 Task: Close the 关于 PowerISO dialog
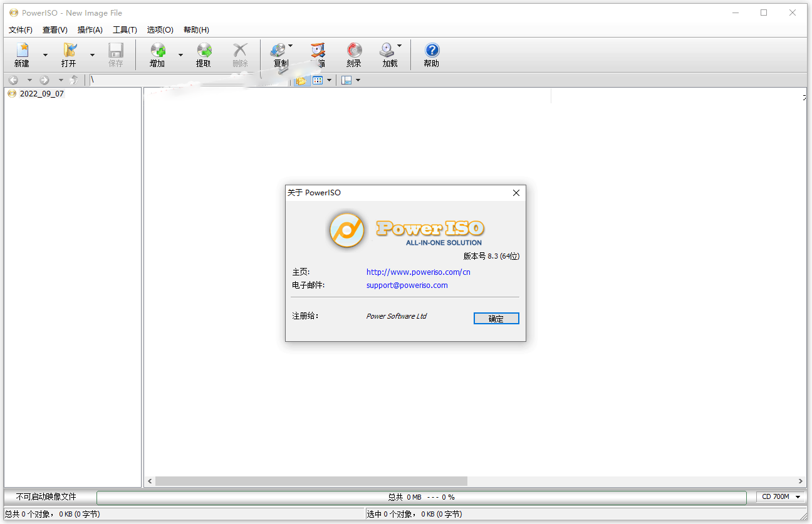tap(516, 193)
